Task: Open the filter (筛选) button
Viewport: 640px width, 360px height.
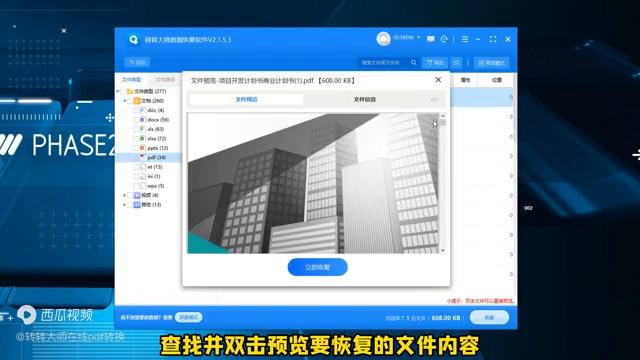Action: pos(435,62)
